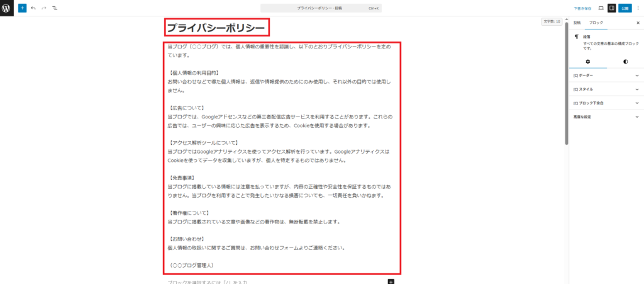Screen dimensions: 644x284
Task: Click the blue block inserter plus button
Action: 22,8
